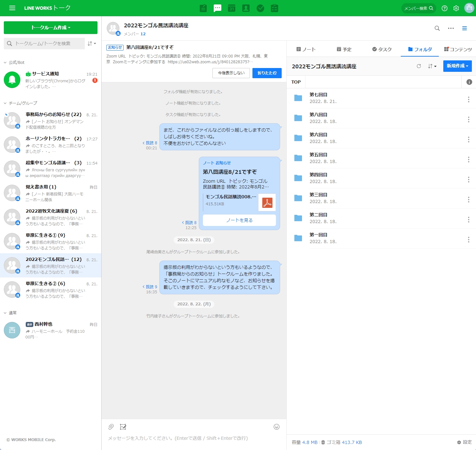Open the トークルーム作成 dropdown
The image size is (476, 450).
[x=50, y=28]
